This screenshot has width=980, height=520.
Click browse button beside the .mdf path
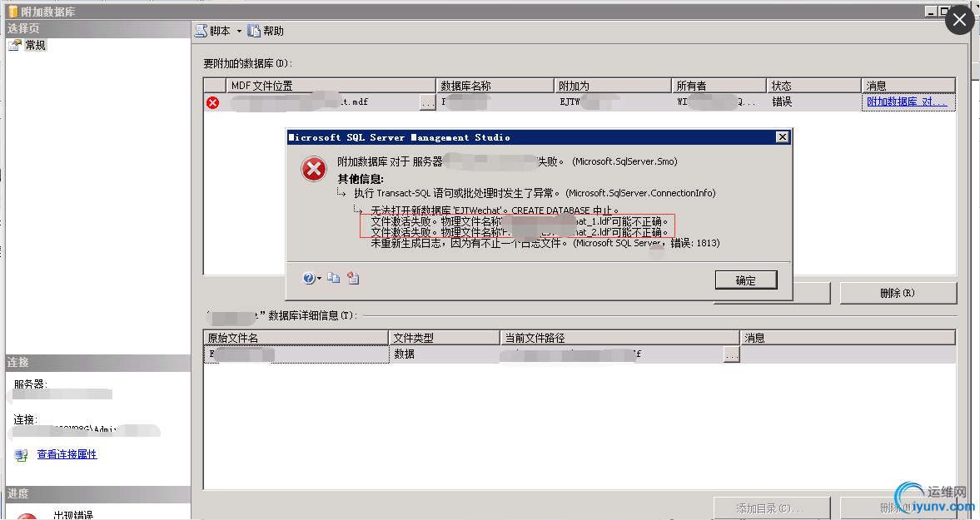(x=427, y=102)
